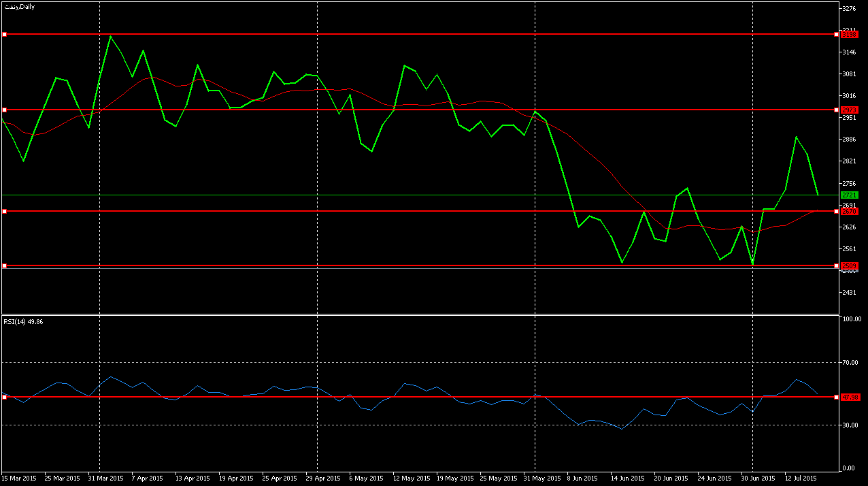Click the 31 Mar 2015 date label

click(x=105, y=478)
